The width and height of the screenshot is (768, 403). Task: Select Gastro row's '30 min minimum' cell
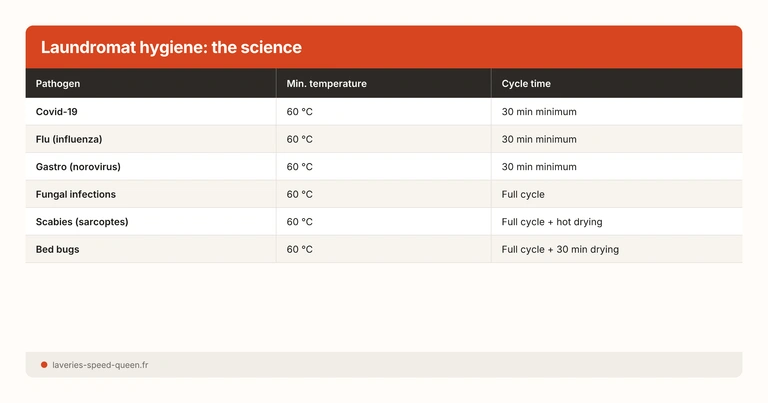click(x=539, y=167)
